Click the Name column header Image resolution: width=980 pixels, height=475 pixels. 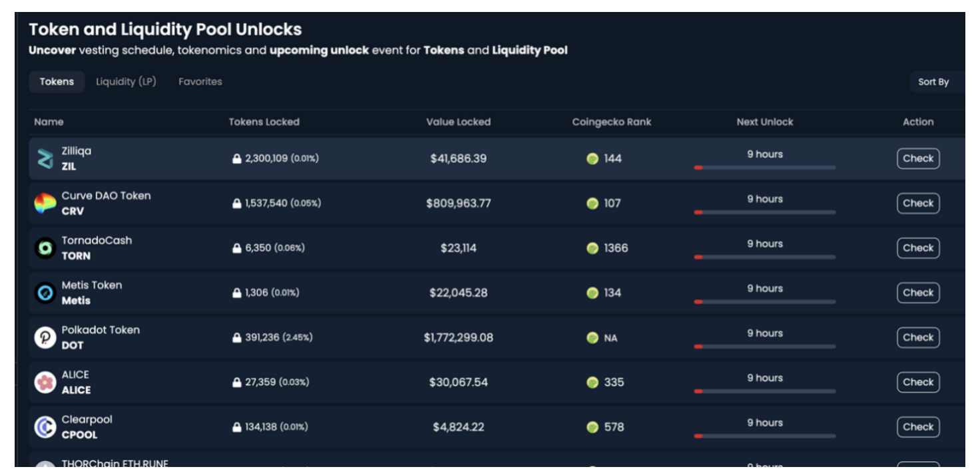pyautogui.click(x=49, y=122)
